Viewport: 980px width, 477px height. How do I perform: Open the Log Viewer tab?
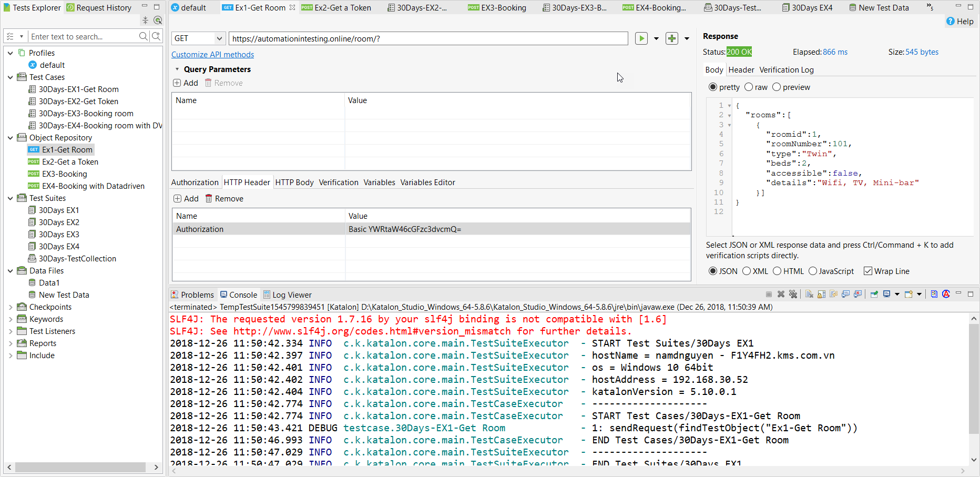click(288, 295)
